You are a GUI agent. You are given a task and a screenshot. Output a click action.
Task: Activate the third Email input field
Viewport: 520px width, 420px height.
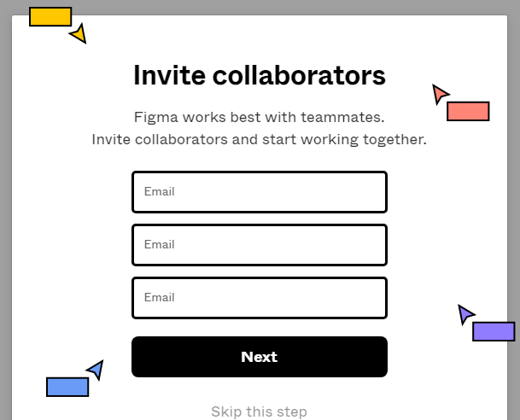pyautogui.click(x=260, y=298)
